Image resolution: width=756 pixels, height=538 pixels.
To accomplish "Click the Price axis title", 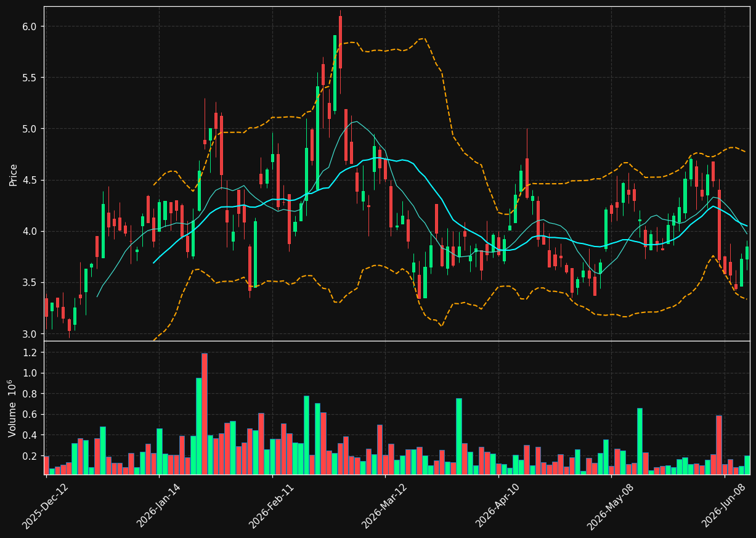I will tap(14, 174).
